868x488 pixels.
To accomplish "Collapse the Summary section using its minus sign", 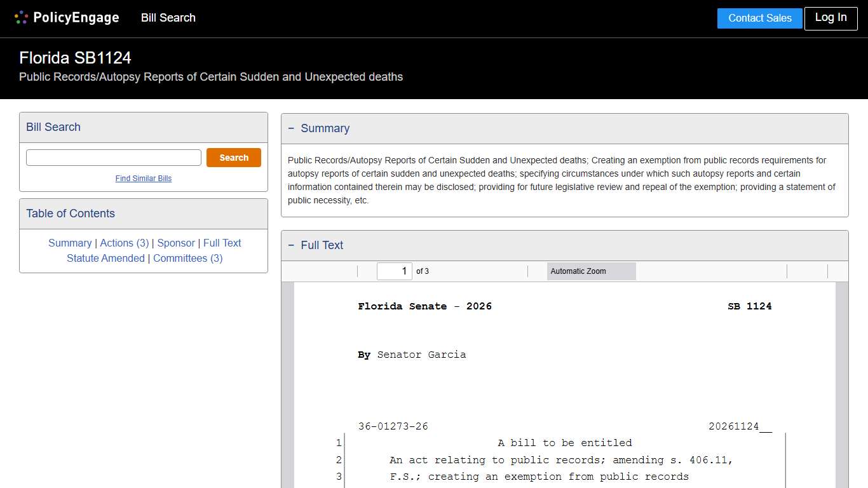I will click(x=291, y=128).
